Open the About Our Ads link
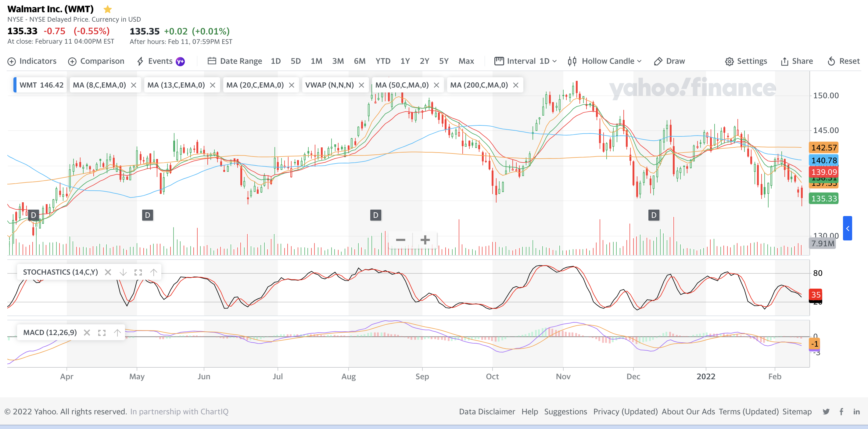 (688, 412)
